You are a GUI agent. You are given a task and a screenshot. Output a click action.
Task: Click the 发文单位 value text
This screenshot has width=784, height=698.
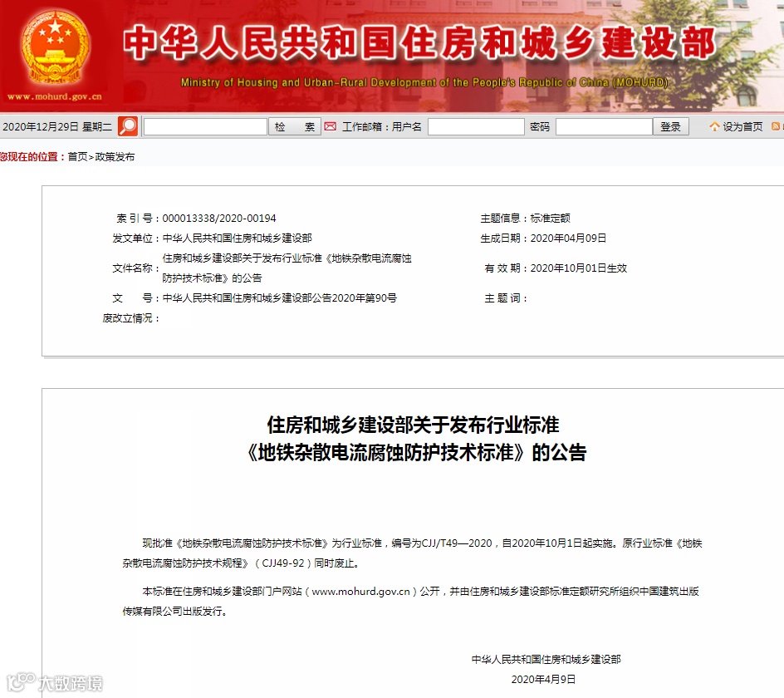237,238
